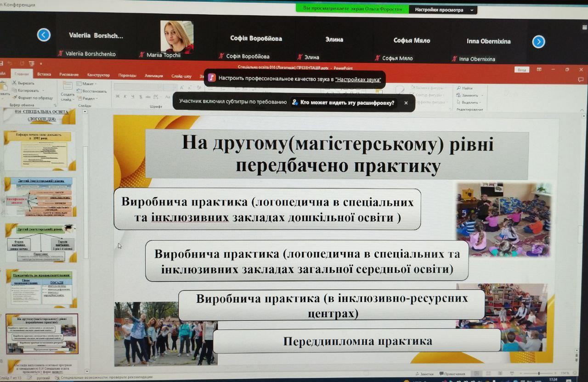Switch to Reading view in status bar
The image size is (588, 382).
point(500,373)
